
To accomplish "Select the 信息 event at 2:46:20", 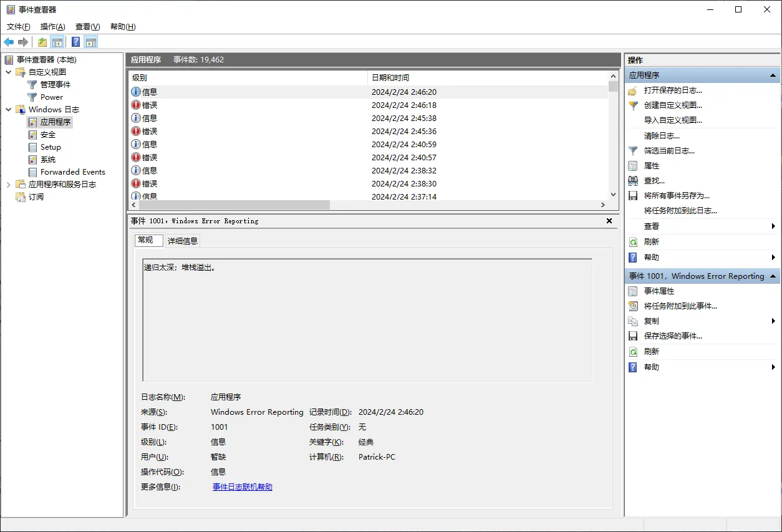I will pos(368,92).
